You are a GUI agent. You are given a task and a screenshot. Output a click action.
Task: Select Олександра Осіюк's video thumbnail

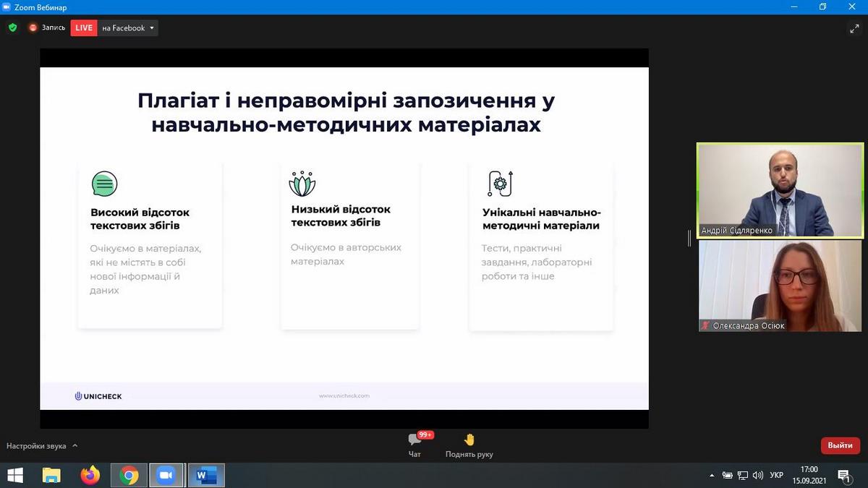pyautogui.click(x=780, y=286)
